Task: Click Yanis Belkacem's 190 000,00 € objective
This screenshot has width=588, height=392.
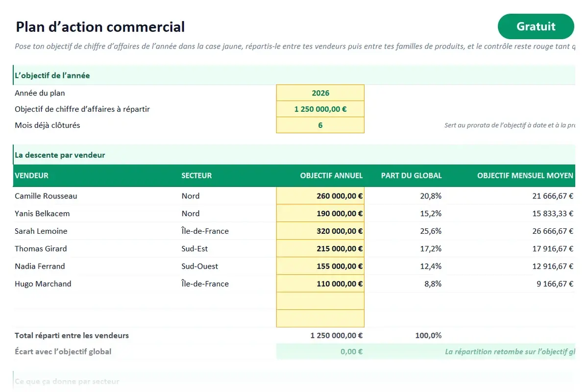Action: [x=320, y=214]
